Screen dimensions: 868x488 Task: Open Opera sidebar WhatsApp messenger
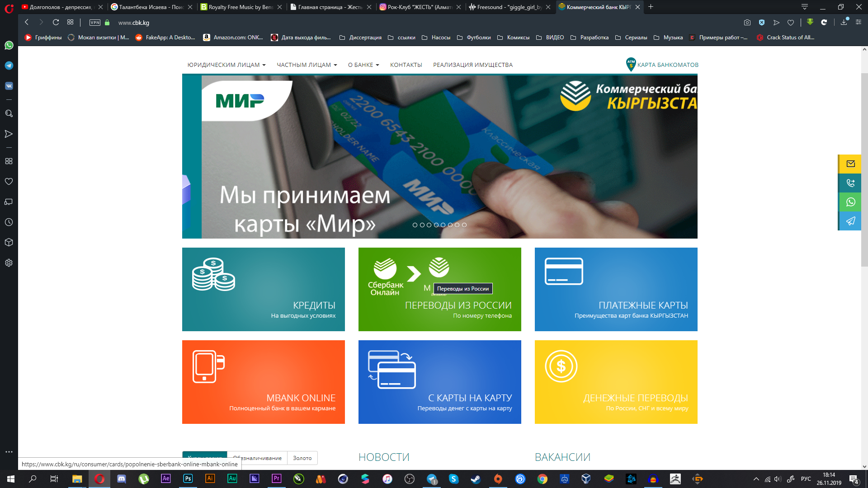pos(9,45)
